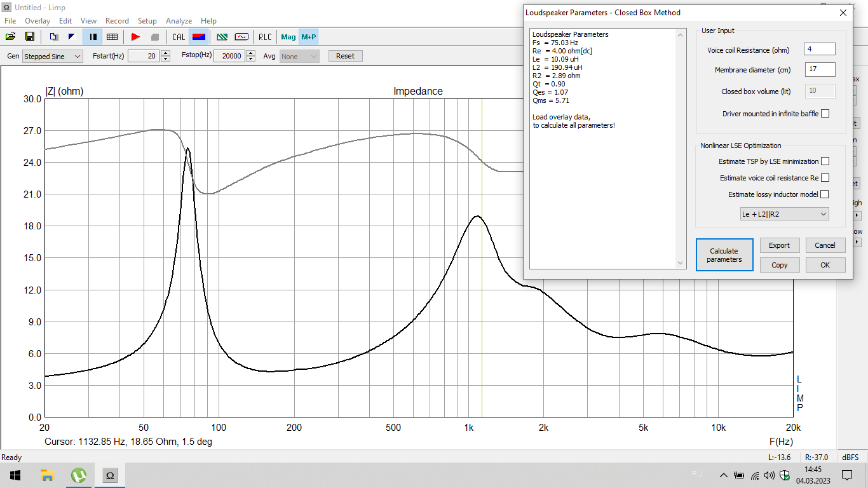
Task: Open the Record menu
Action: pyautogui.click(x=117, y=21)
